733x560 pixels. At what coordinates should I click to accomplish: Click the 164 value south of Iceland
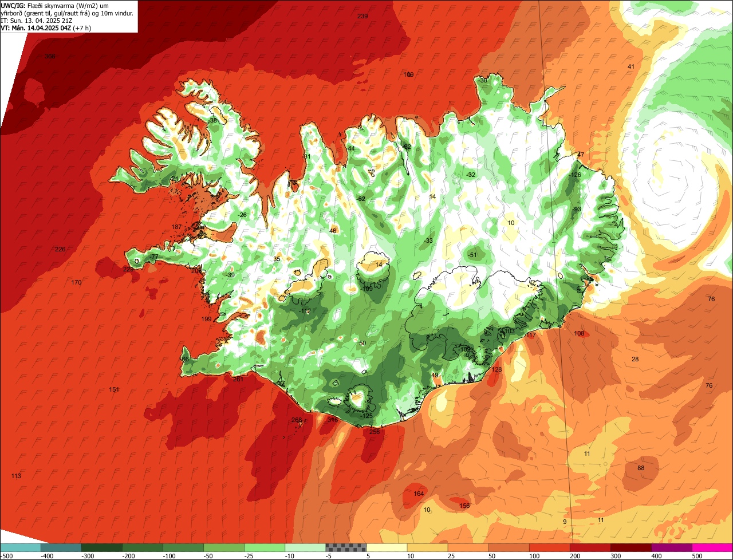[419, 494]
